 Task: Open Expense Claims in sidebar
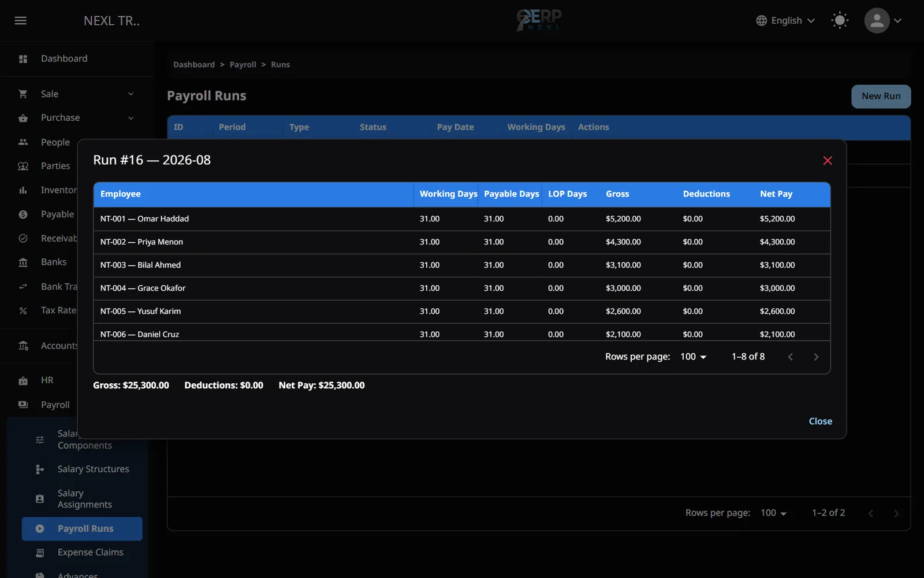82,553
